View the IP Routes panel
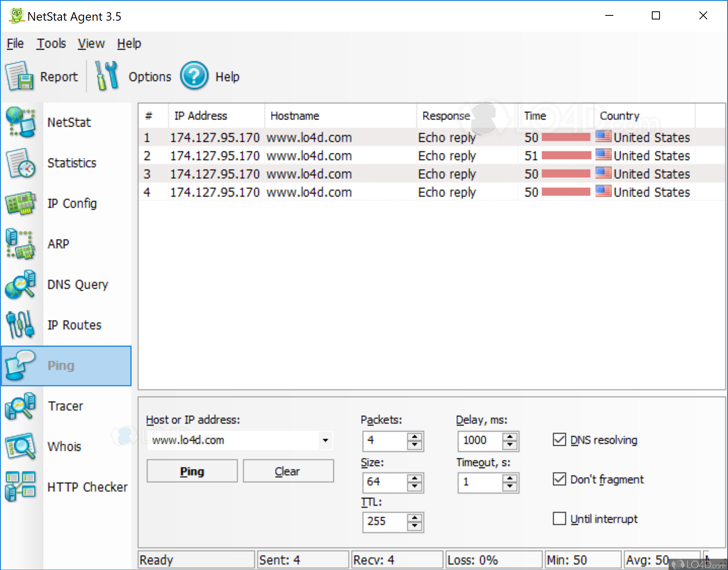Viewport: 728px width, 570px height. pos(74,324)
